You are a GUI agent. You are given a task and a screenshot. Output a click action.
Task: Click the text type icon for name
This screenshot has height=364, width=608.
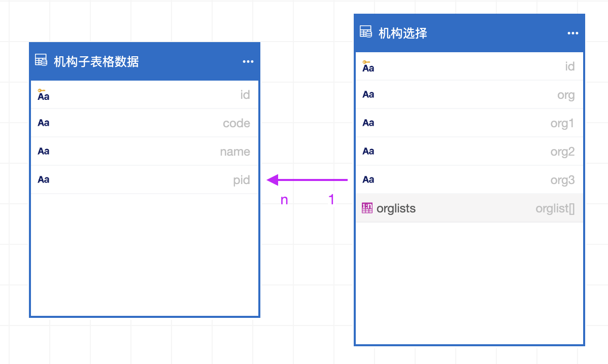click(x=43, y=152)
